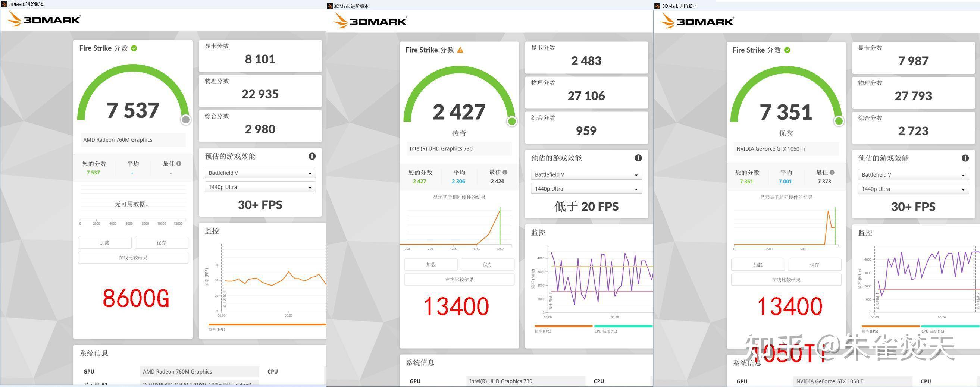Click the 保存 button in the UHD 730 window

point(487,265)
